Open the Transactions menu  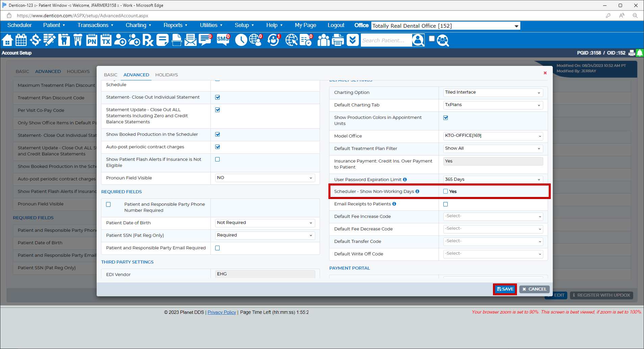[95, 25]
